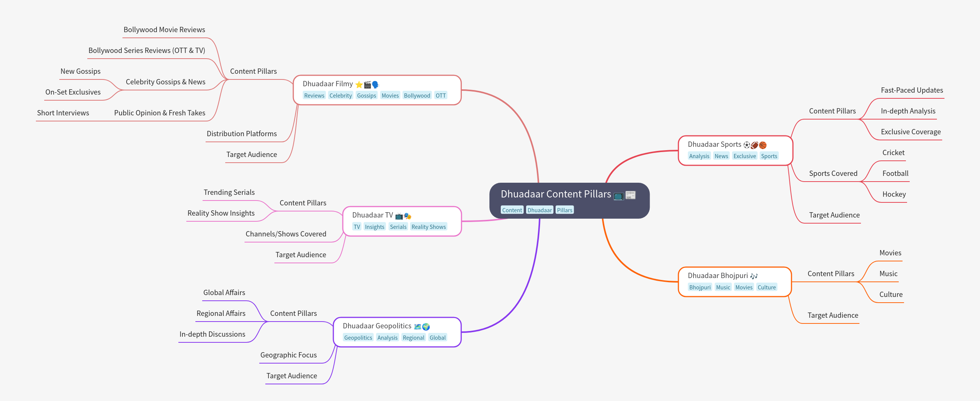Select Bollywood Series Reviews (OTT & TV)
The height and width of the screenshot is (401, 980).
[x=147, y=50]
